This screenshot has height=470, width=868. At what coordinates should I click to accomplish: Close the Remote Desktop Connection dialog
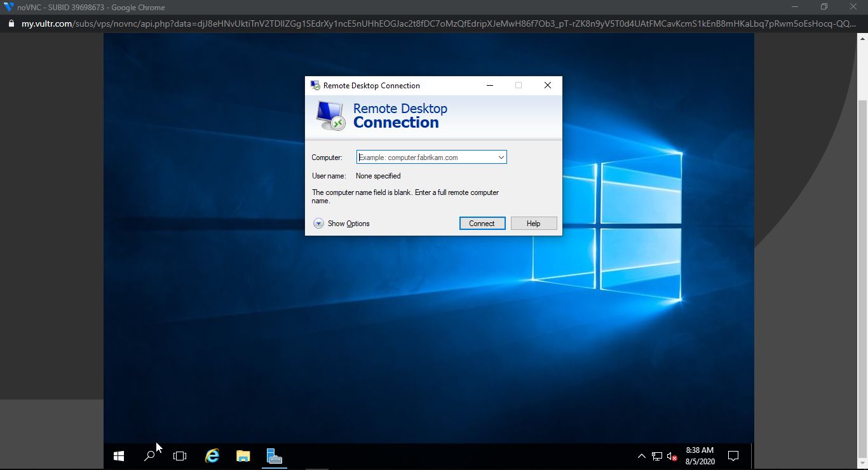(x=548, y=85)
